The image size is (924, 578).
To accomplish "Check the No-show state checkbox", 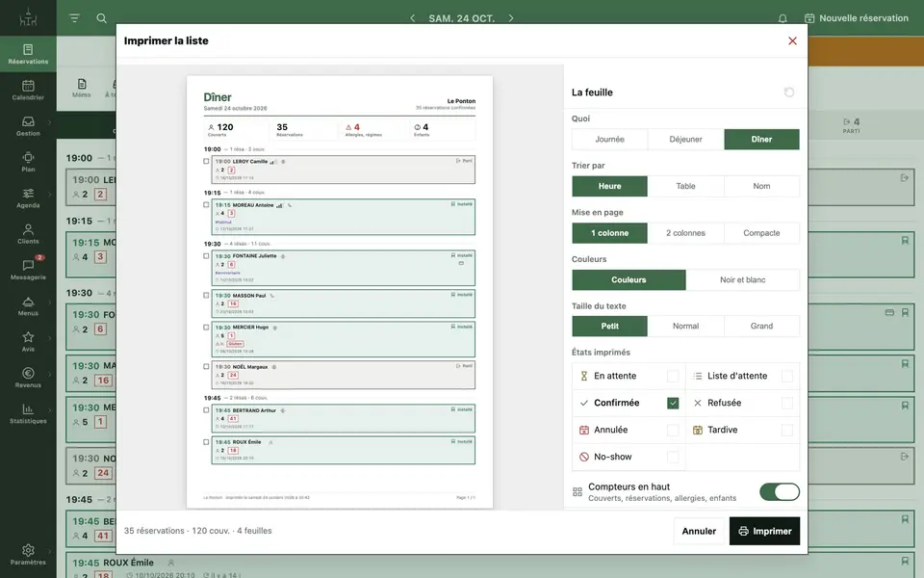I will click(673, 457).
